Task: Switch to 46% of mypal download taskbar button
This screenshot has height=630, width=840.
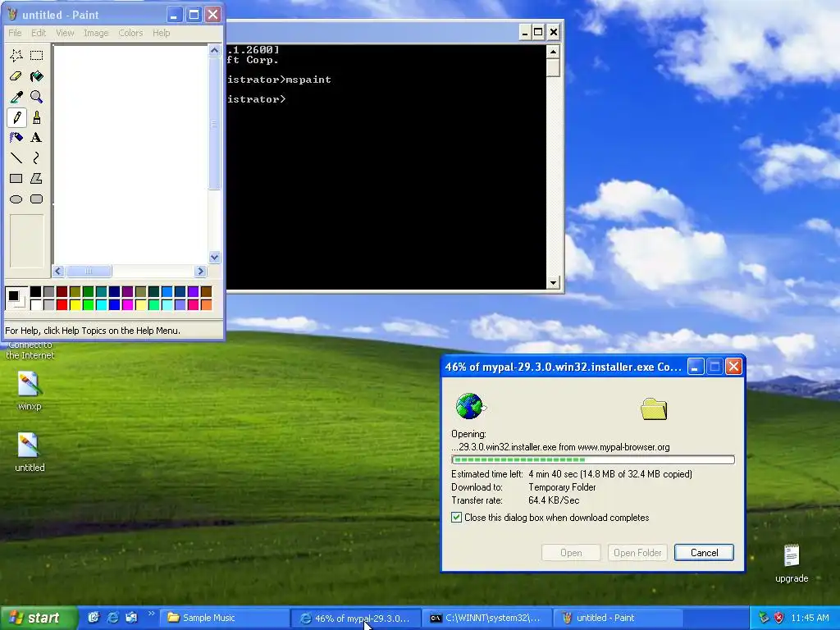Action: pos(356,618)
